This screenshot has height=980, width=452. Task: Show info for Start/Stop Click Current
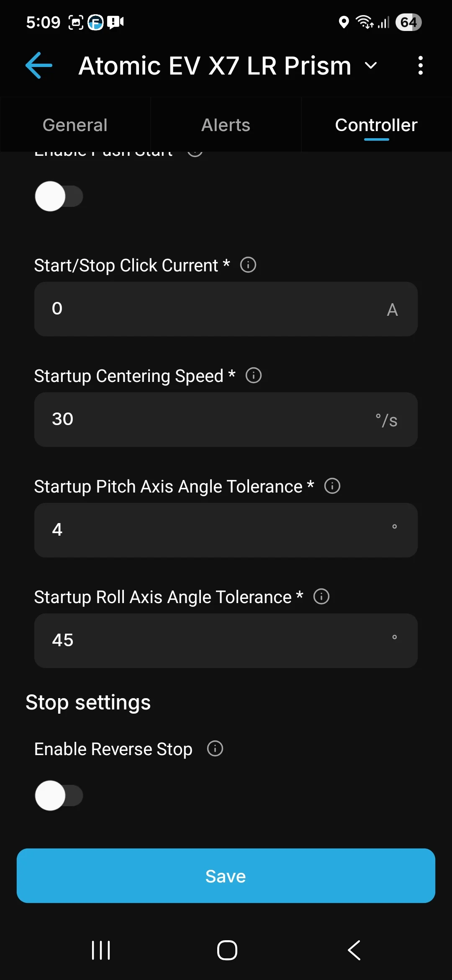248,265
